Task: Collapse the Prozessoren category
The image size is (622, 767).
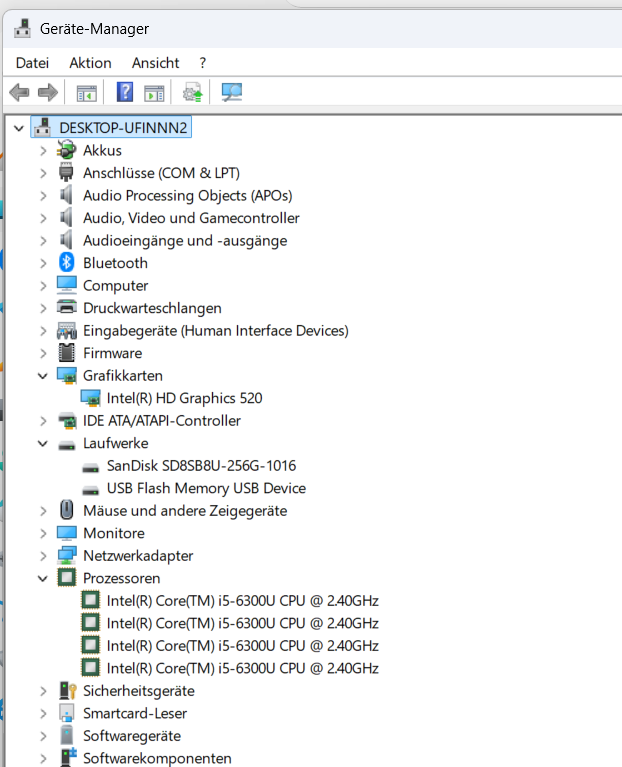Action: [x=43, y=578]
